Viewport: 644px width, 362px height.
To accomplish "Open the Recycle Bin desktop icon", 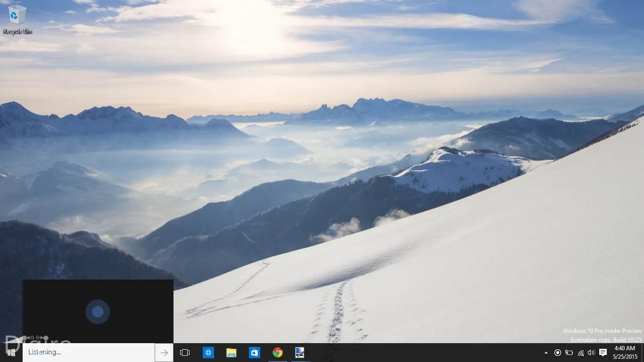I will coord(17,19).
